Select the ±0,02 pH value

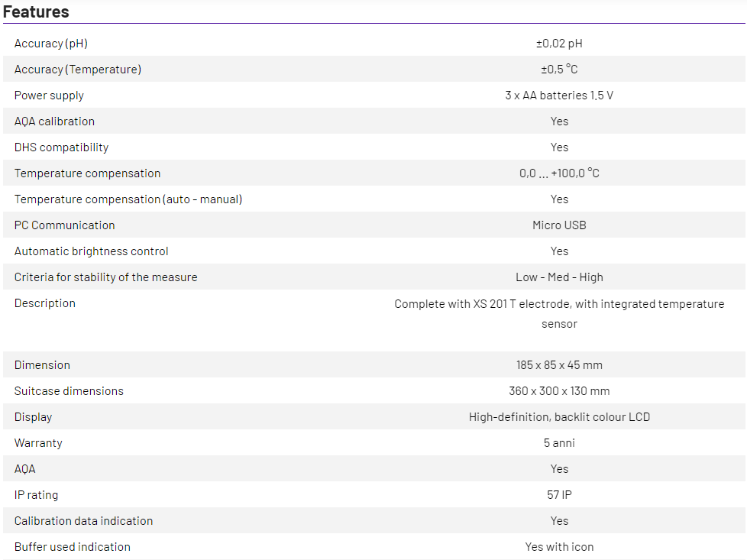coord(559,44)
